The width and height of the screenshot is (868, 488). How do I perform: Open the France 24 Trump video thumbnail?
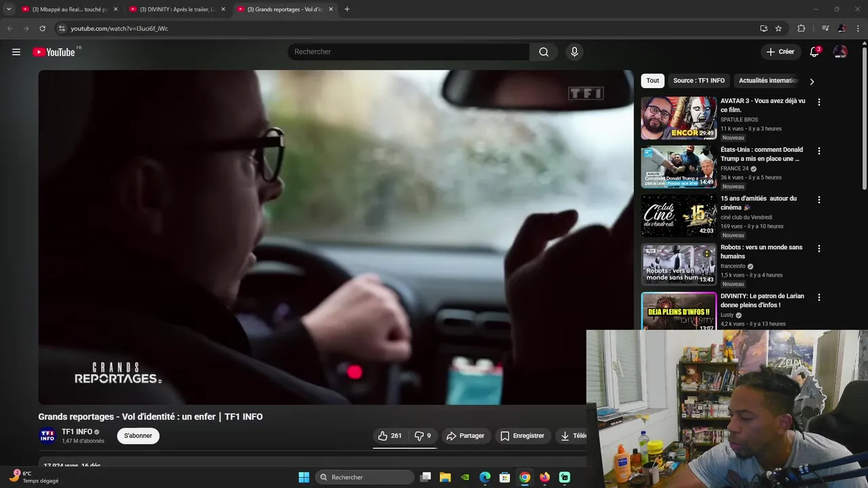[679, 167]
